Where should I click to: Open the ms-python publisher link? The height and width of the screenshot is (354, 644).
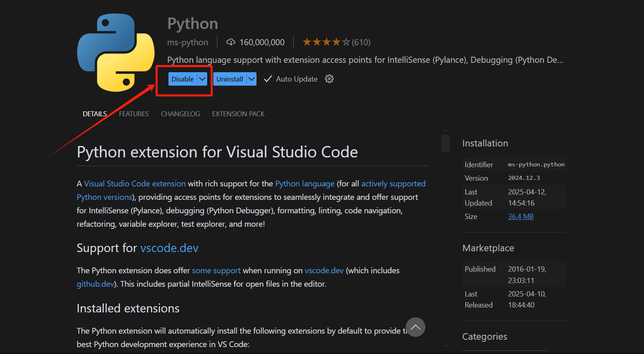click(x=188, y=42)
